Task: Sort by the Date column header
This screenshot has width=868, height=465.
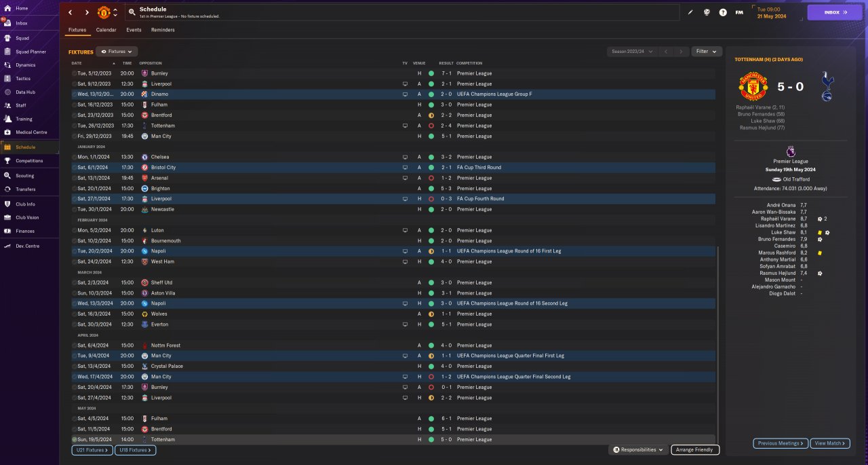Action: tap(77, 63)
